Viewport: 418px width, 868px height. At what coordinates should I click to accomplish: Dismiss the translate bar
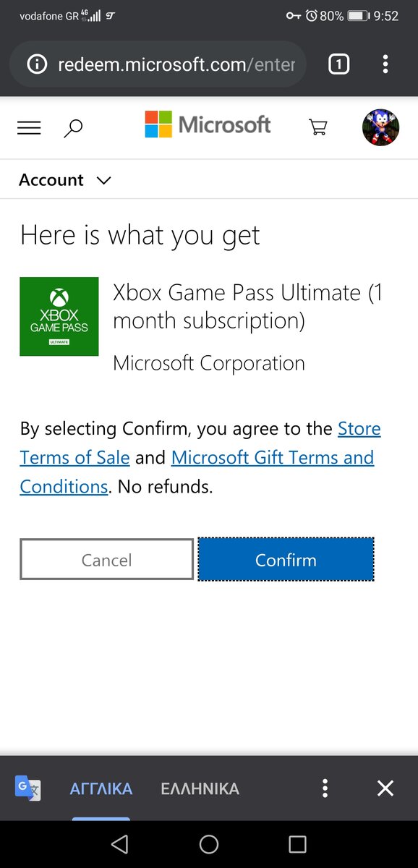tap(385, 788)
